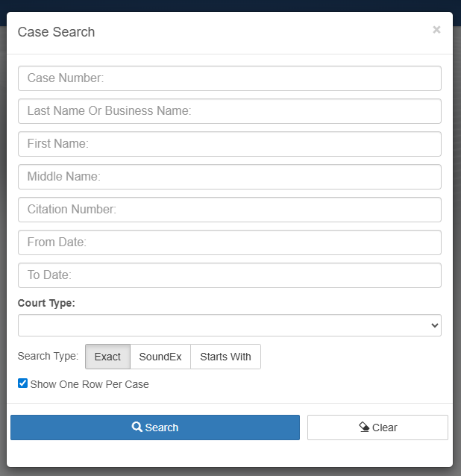Close the Case Search dialog
This screenshot has height=476, width=461.
[x=436, y=30]
